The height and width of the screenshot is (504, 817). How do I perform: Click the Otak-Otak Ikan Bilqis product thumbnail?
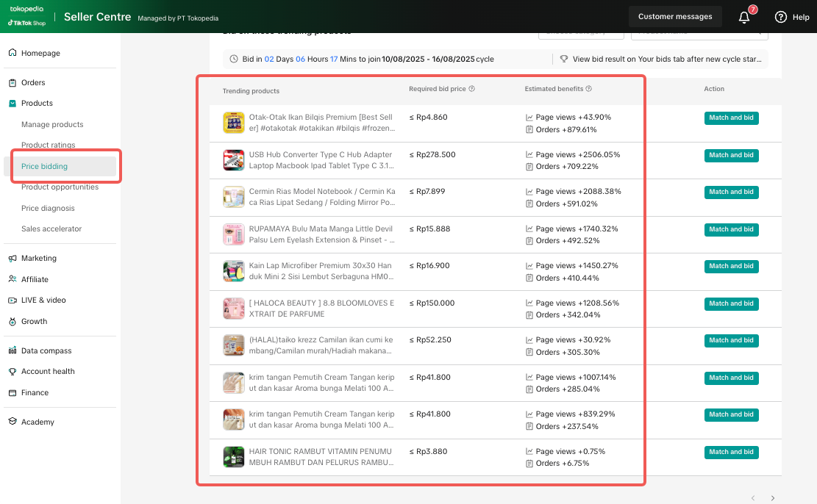tap(233, 123)
